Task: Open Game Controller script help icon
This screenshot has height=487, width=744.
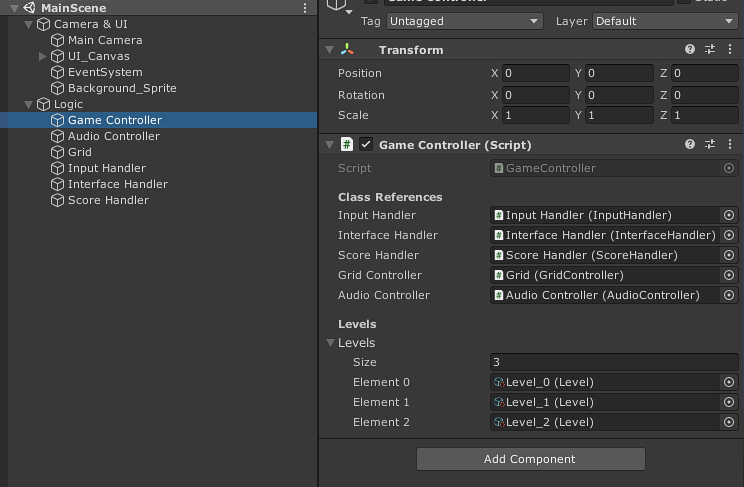Action: click(690, 144)
